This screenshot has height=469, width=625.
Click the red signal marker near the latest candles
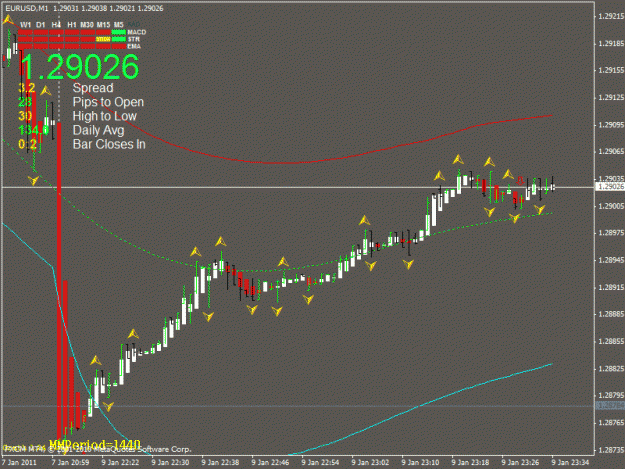519,181
